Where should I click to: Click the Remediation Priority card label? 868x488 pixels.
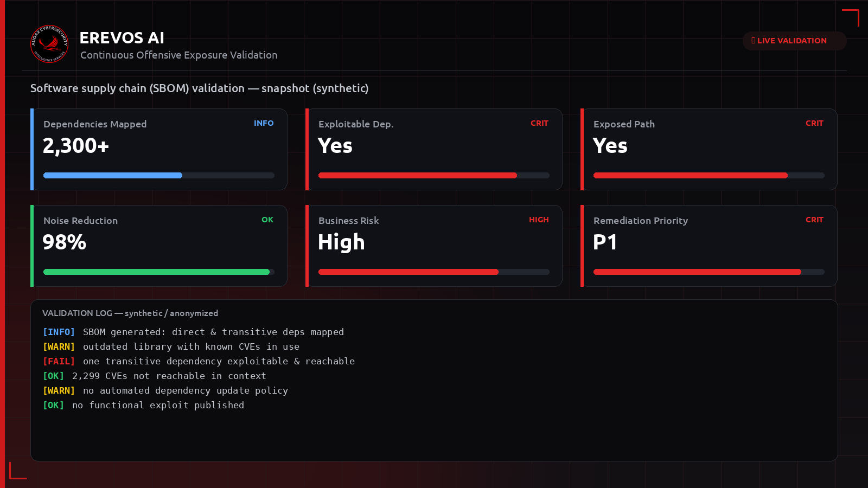(641, 221)
